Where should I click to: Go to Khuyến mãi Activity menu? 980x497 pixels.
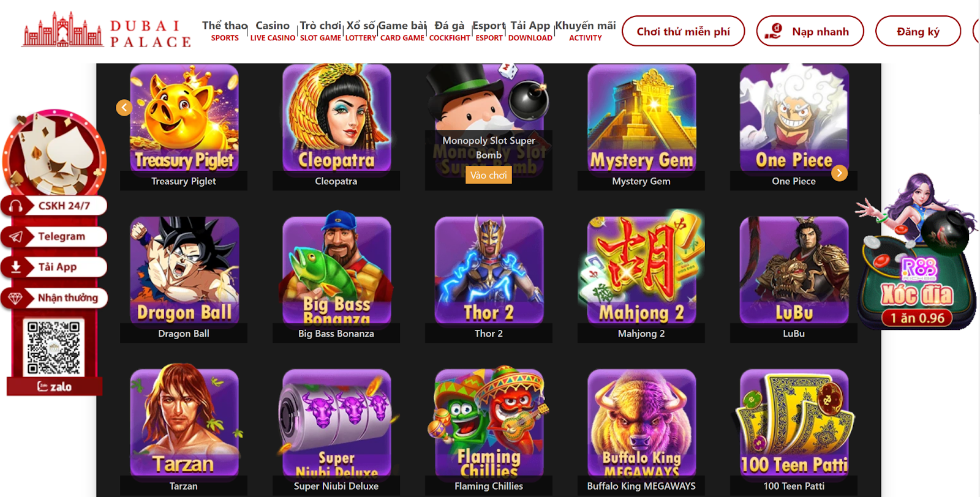[x=586, y=31]
